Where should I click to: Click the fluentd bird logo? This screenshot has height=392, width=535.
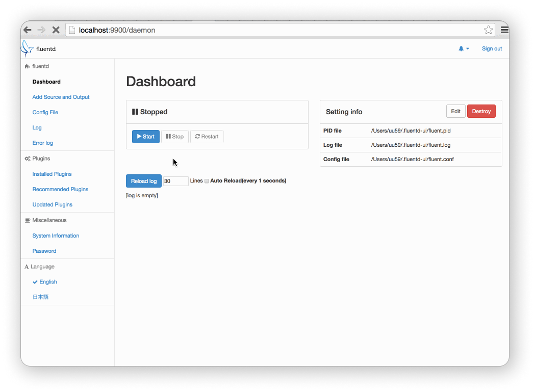27,48
